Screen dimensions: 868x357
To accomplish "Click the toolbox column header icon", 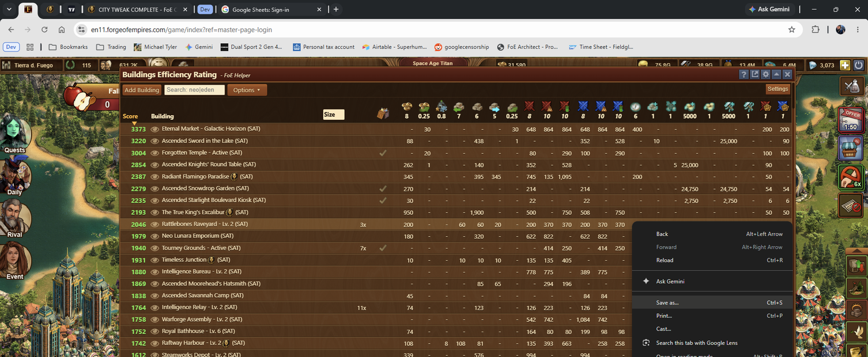I will point(383,113).
